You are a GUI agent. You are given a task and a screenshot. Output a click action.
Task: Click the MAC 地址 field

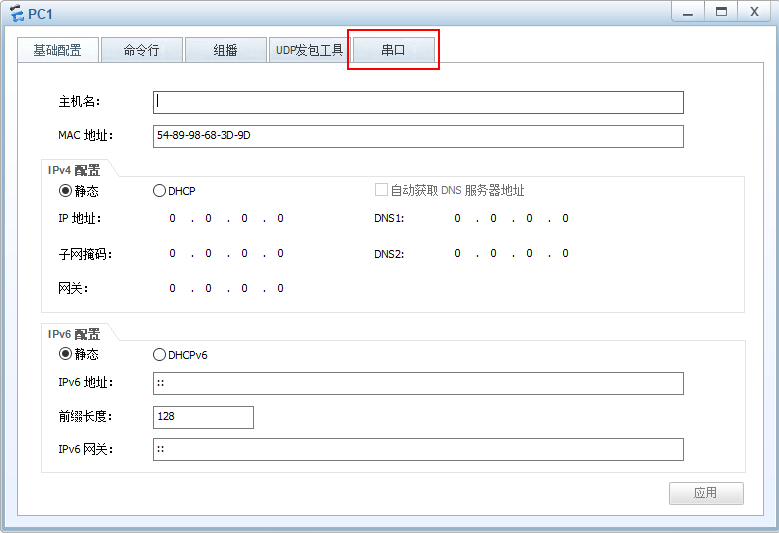pos(418,136)
